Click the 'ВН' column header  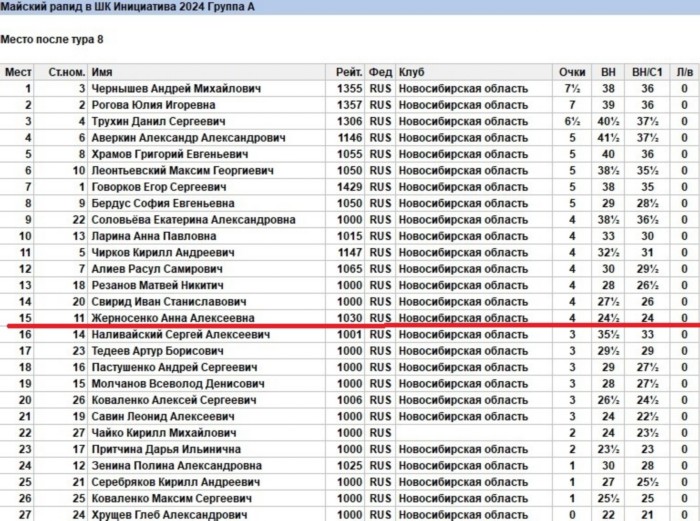(x=608, y=72)
